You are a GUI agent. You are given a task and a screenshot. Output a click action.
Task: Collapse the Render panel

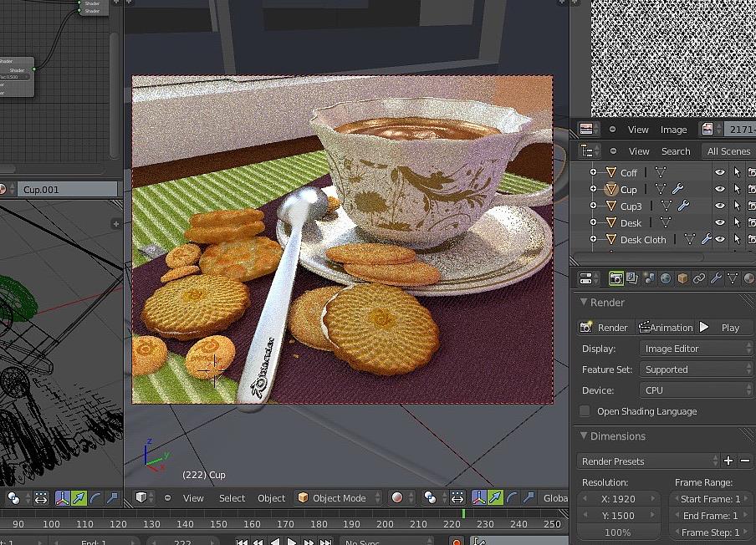(x=584, y=302)
